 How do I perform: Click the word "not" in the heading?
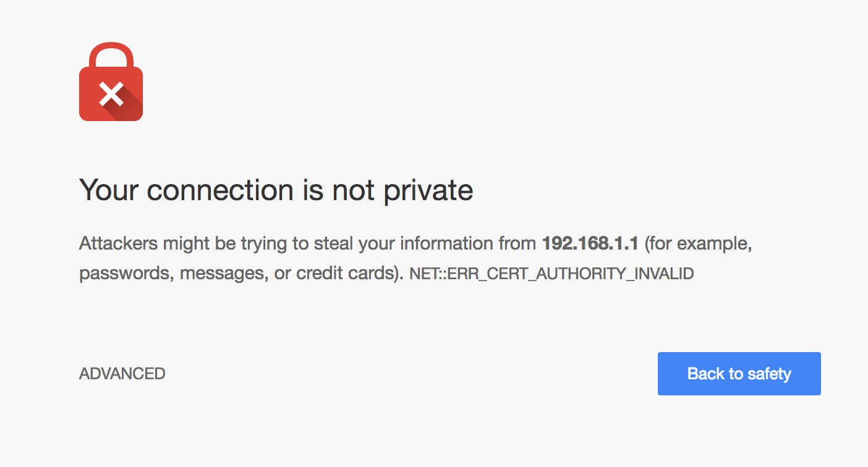[353, 190]
